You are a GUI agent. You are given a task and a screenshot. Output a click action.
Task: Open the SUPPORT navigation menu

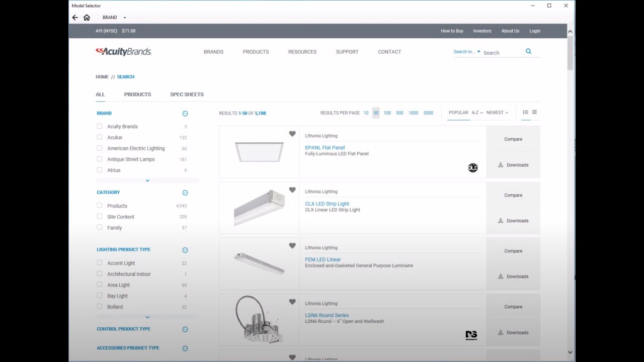347,52
